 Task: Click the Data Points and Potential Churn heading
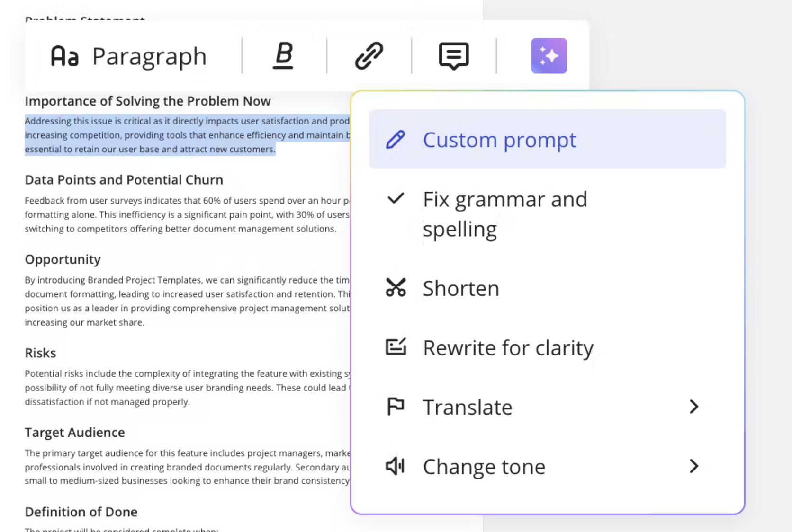[124, 180]
